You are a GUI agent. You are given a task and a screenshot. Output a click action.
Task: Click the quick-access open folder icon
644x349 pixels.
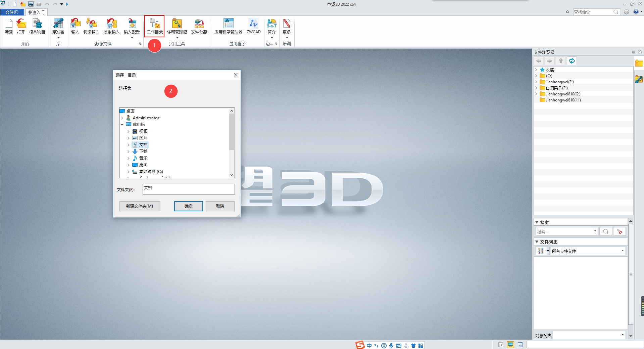click(22, 4)
